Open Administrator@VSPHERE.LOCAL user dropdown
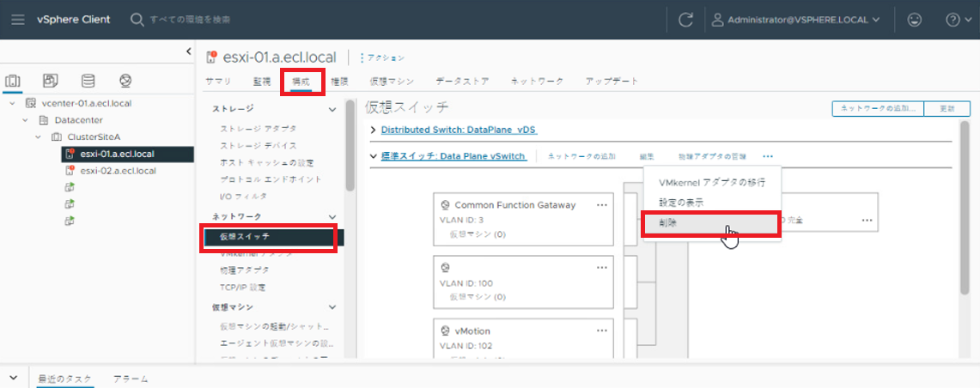This screenshot has width=980, height=388. click(796, 20)
